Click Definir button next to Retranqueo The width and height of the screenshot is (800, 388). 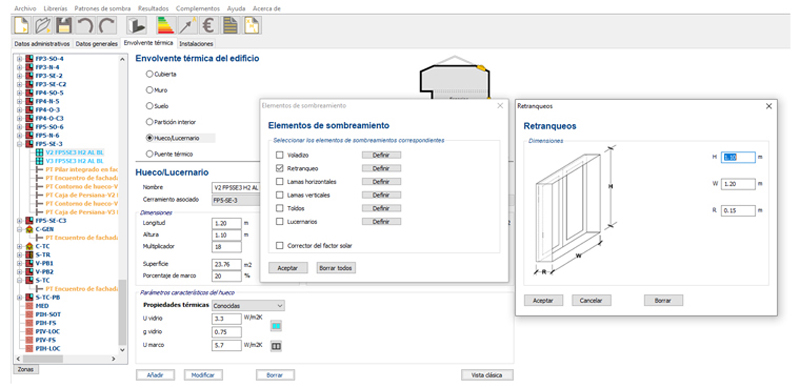[381, 168]
